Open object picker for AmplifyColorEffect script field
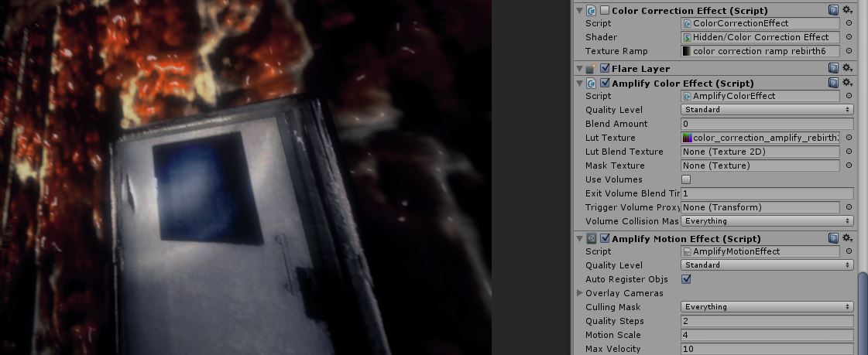The image size is (868, 355). tap(849, 96)
